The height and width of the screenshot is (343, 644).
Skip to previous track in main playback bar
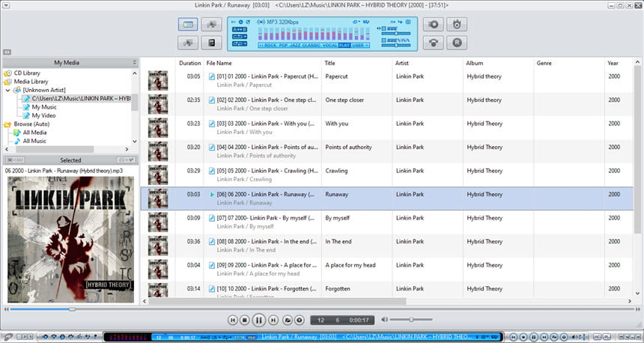tap(232, 320)
